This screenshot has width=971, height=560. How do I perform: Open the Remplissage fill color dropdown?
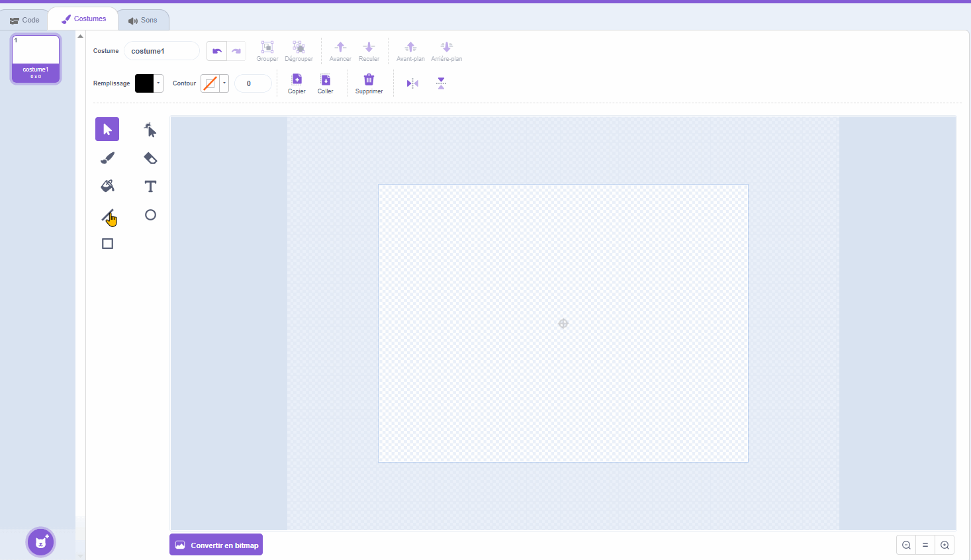tap(159, 83)
